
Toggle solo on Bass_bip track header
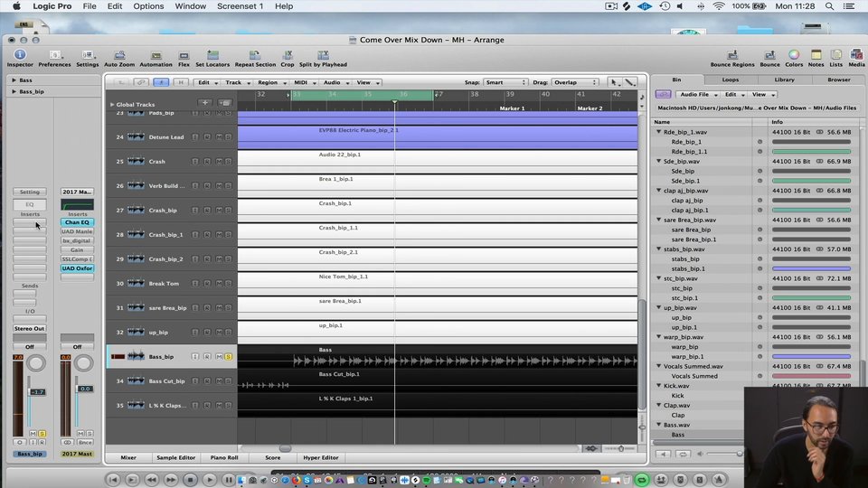pyautogui.click(x=228, y=357)
